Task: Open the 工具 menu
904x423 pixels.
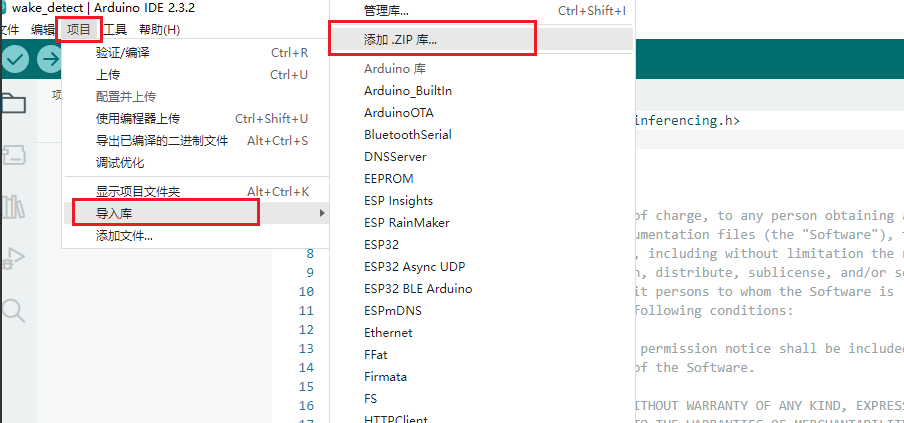Action: tap(115, 29)
